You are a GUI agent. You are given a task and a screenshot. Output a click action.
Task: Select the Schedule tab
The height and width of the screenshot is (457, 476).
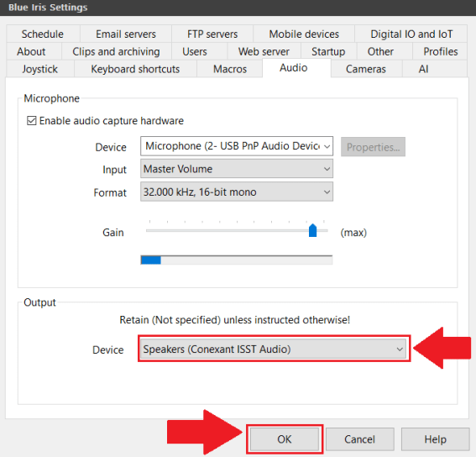(x=43, y=34)
